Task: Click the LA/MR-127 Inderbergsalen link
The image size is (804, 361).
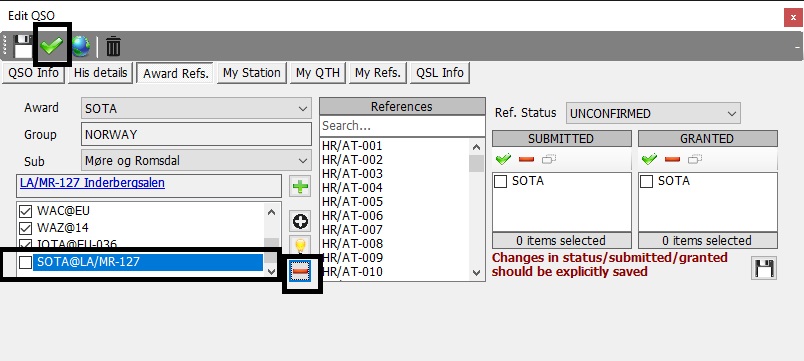Action: coord(92,183)
